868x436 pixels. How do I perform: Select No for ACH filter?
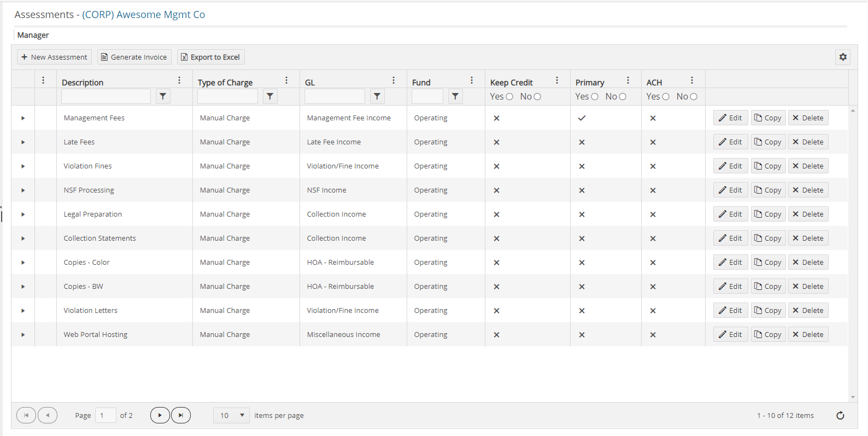694,97
